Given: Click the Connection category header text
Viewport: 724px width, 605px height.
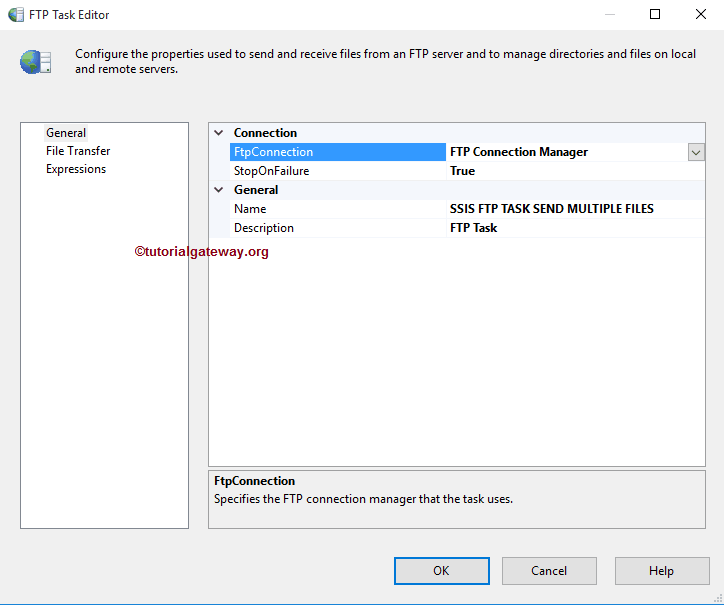Looking at the screenshot, I should coord(265,133).
